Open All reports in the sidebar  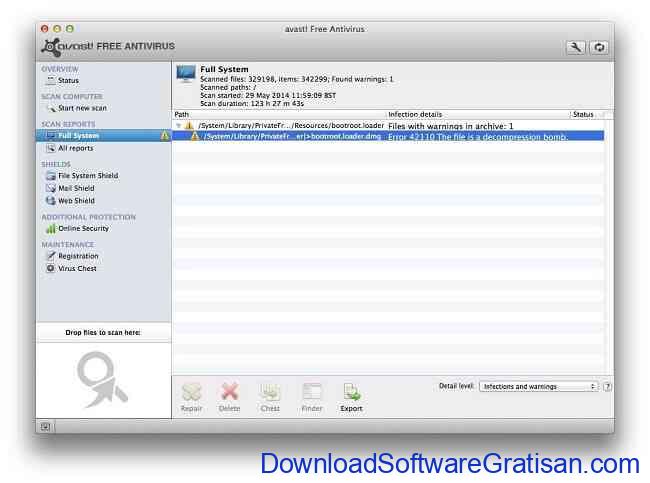click(x=75, y=148)
